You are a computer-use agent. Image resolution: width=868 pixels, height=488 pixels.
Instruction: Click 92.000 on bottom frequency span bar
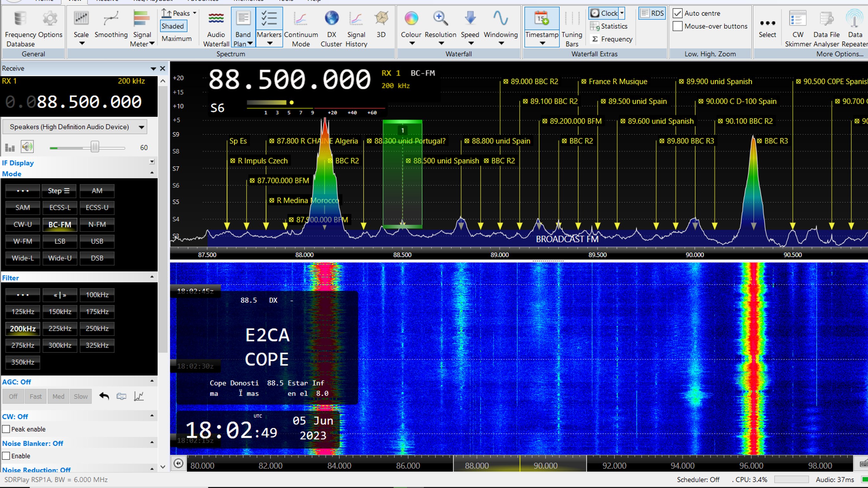(x=614, y=466)
